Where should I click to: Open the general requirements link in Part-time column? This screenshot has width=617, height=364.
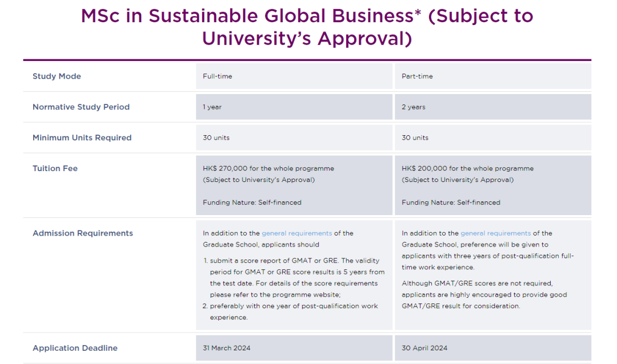[495, 233]
